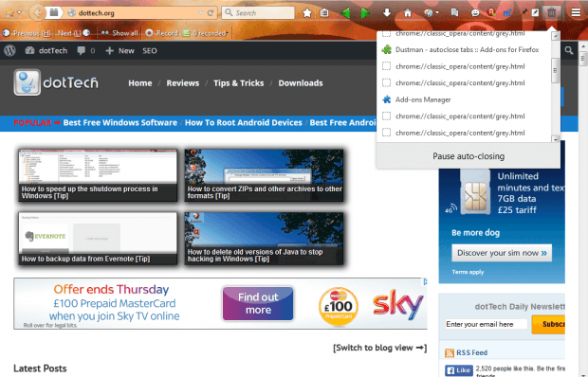Click the bookmark star icon
Image resolution: width=588 pixels, height=377 pixels.
307,13
